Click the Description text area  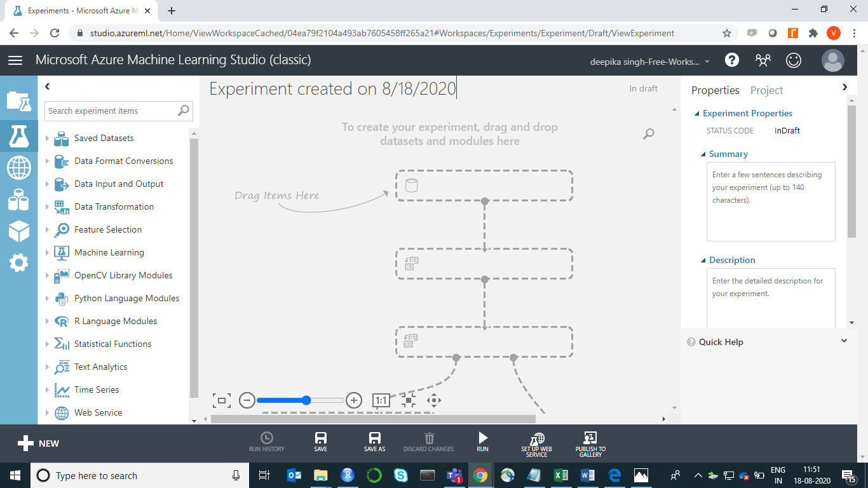[x=771, y=298]
